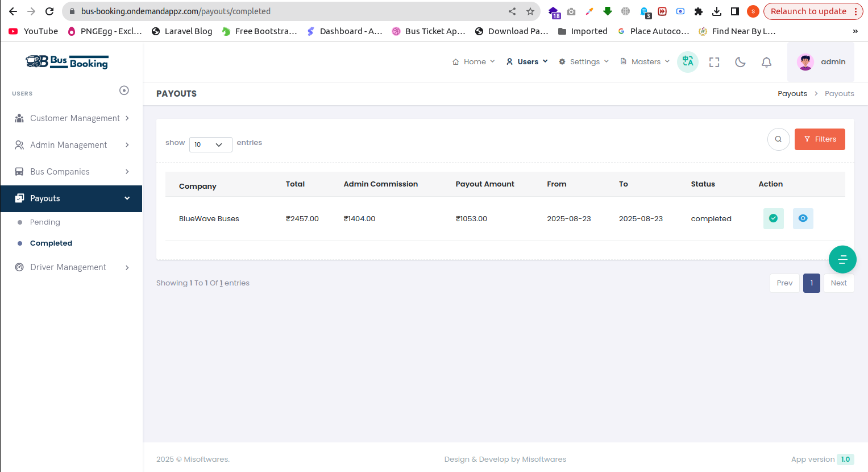Image resolution: width=868 pixels, height=472 pixels.
Task: Click the color picker extension icon
Action: pyautogui.click(x=589, y=11)
